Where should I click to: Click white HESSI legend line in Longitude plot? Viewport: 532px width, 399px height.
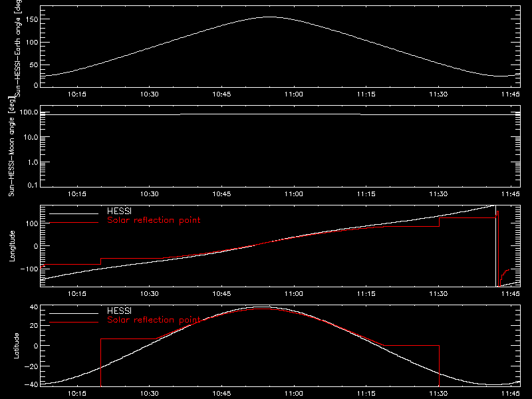(74, 213)
